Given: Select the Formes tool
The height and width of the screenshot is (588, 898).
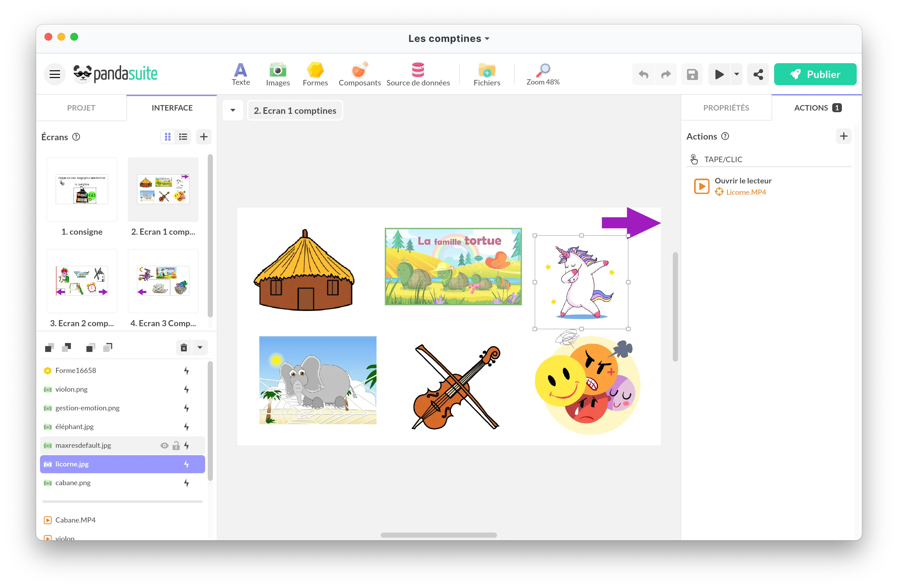Looking at the screenshot, I should 315,74.
